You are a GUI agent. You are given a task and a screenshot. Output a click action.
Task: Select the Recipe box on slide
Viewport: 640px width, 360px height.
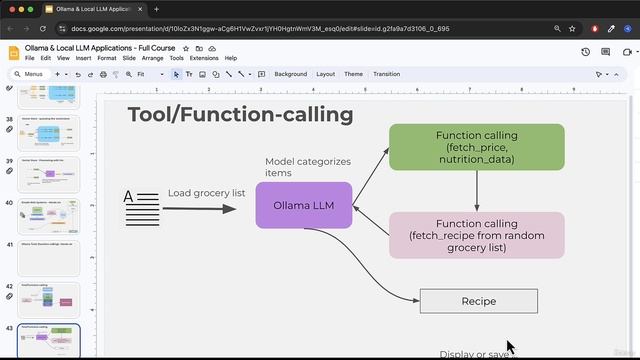(x=479, y=301)
